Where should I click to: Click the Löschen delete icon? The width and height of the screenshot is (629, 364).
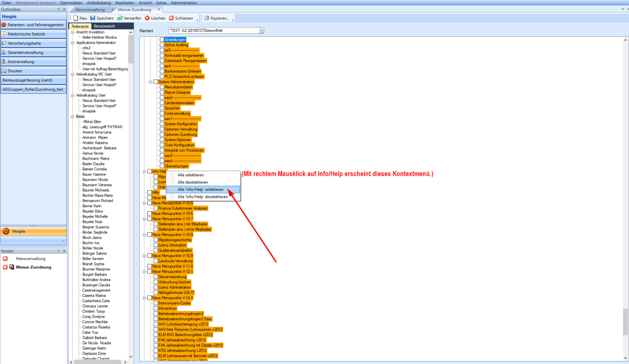pyautogui.click(x=148, y=18)
